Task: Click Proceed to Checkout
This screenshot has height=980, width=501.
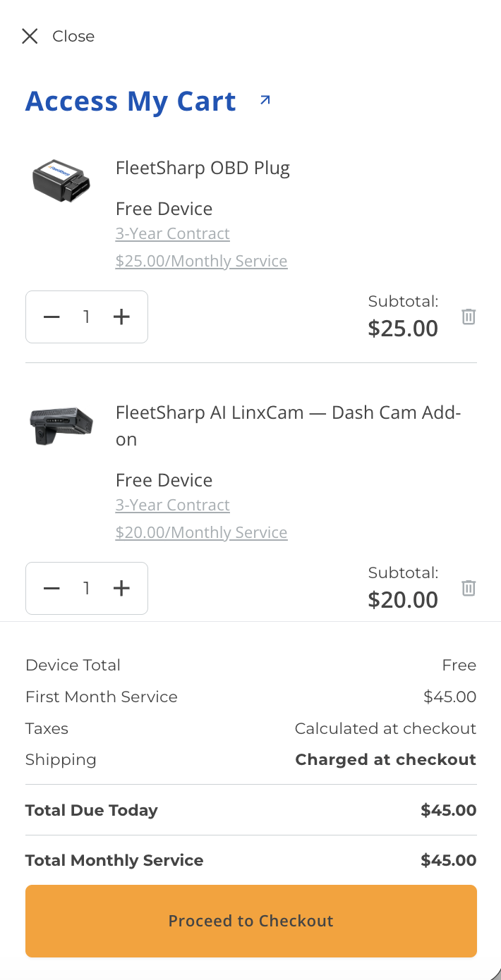Action: [x=250, y=921]
